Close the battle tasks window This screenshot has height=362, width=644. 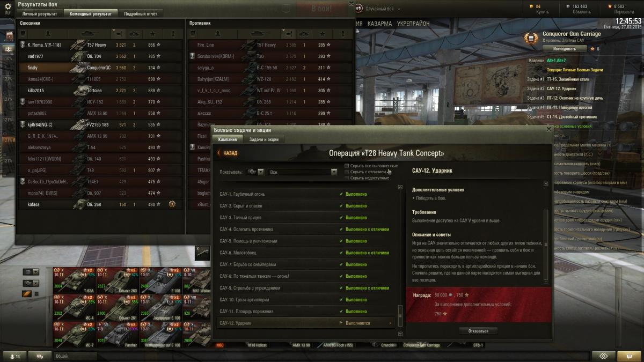[548, 129]
